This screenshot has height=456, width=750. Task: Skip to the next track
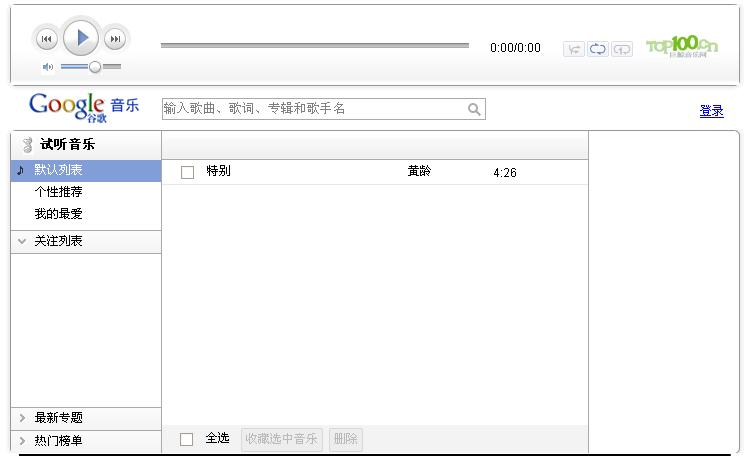point(115,39)
